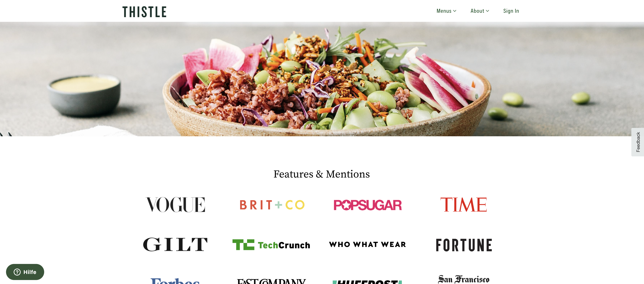
Task: Click the FORTUNE logo
Action: 464,245
